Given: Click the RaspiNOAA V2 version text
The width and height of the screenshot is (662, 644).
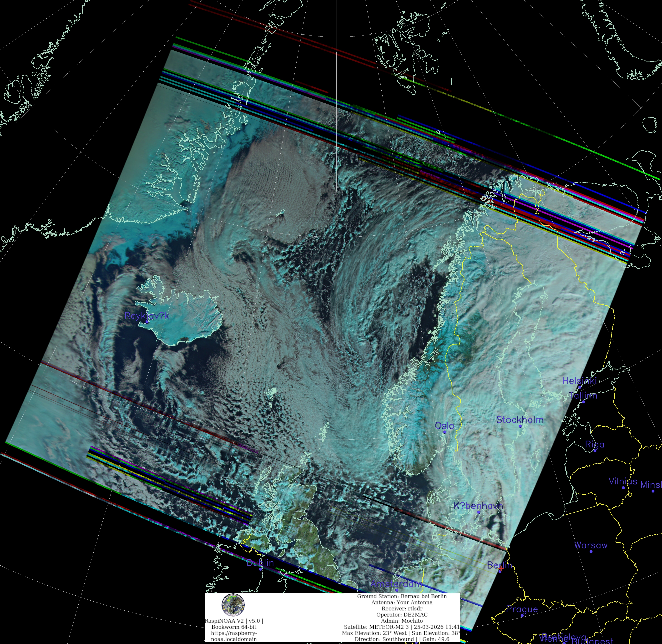Looking at the screenshot, I should pyautogui.click(x=234, y=621).
